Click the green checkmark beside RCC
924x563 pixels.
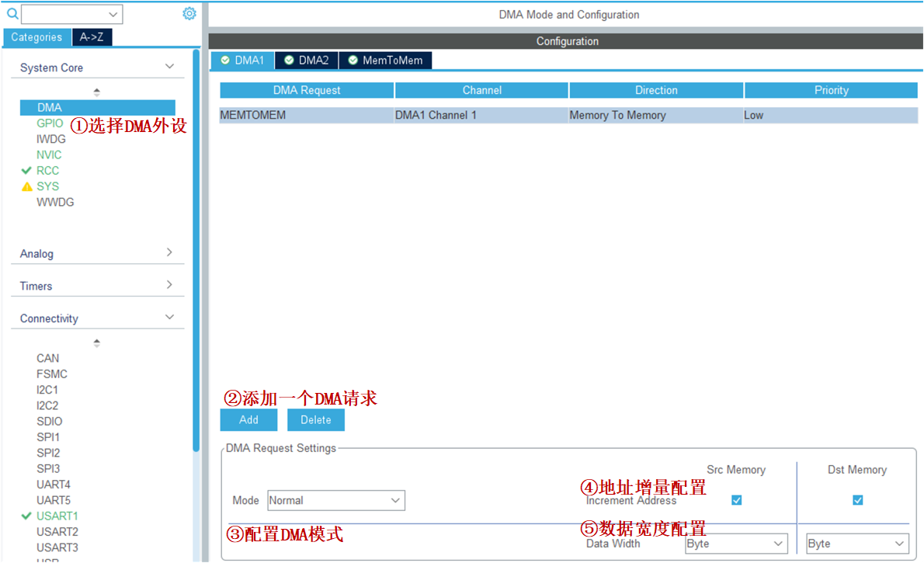[x=27, y=170]
